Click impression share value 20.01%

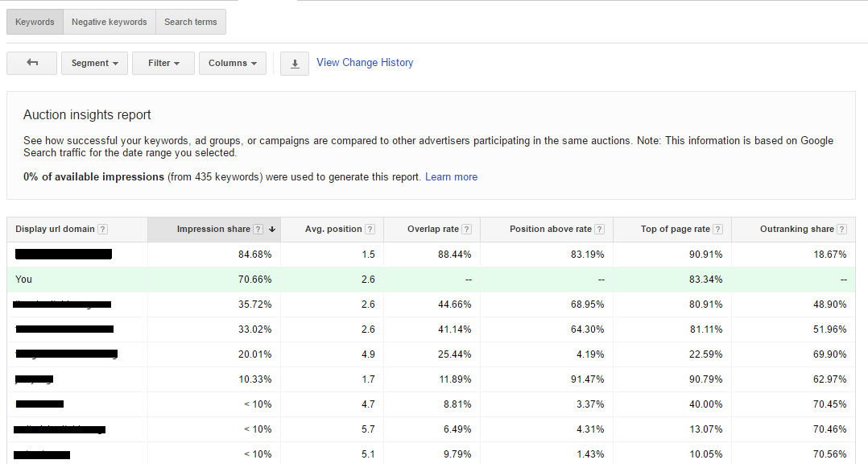[254, 354]
